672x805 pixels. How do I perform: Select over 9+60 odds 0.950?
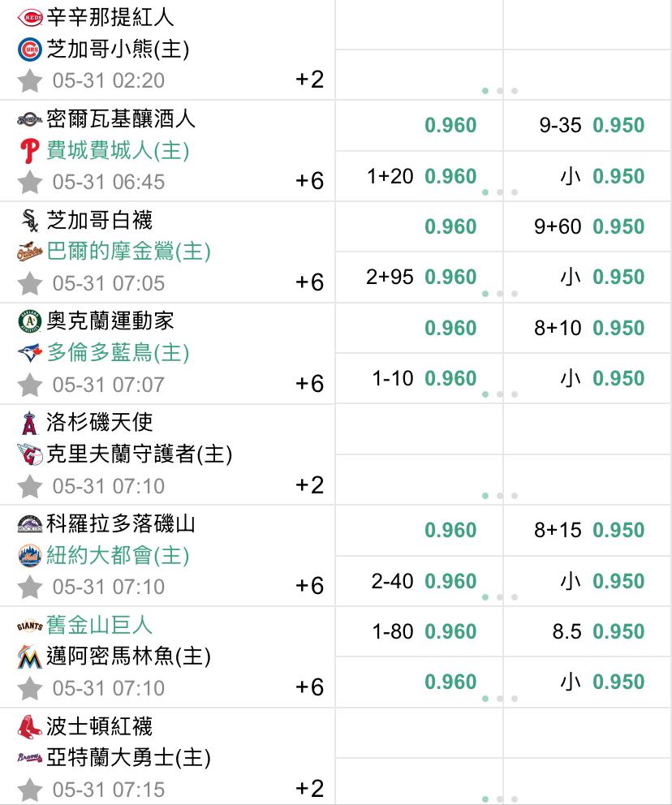coord(589,226)
